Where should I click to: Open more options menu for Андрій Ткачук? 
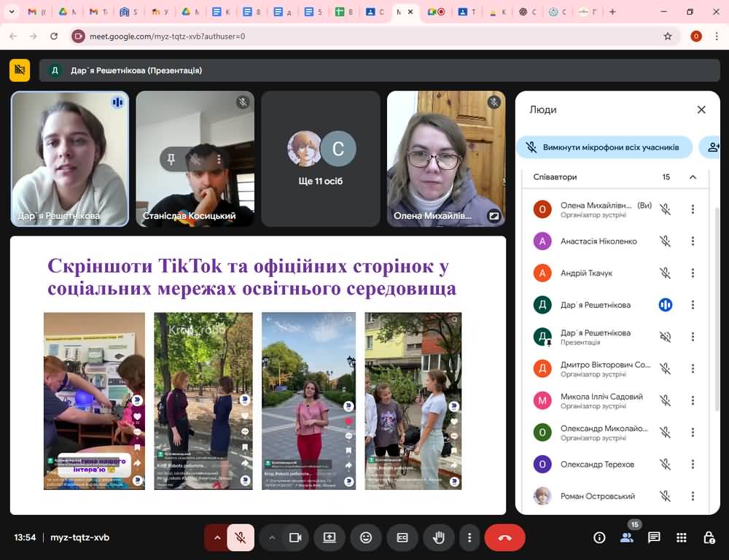(693, 273)
